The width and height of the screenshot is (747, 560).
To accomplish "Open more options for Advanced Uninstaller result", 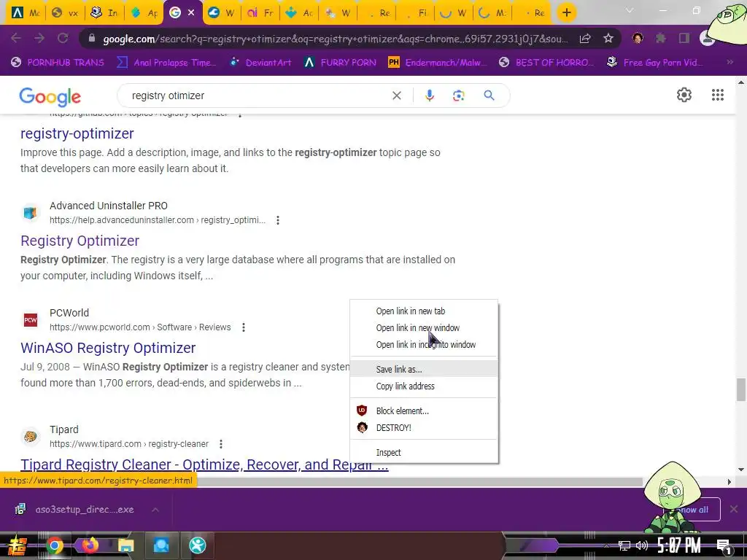I will tap(278, 220).
